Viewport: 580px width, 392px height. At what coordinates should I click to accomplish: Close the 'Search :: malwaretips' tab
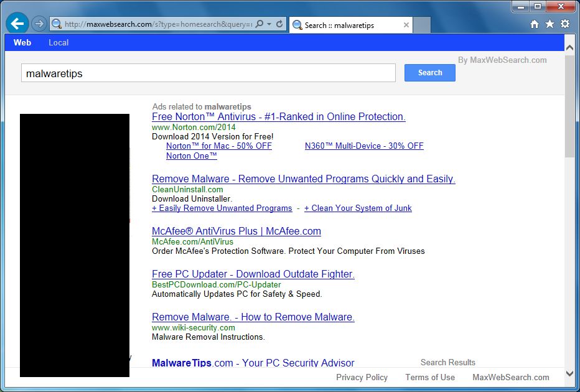(x=406, y=25)
